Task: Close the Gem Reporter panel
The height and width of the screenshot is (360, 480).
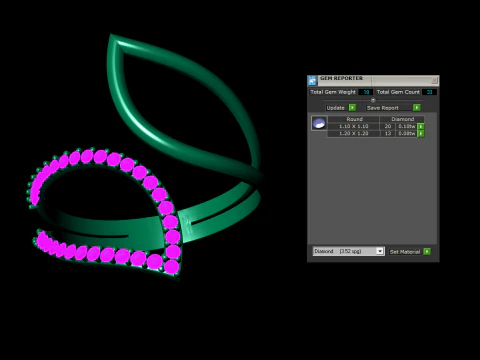Action: click(434, 80)
